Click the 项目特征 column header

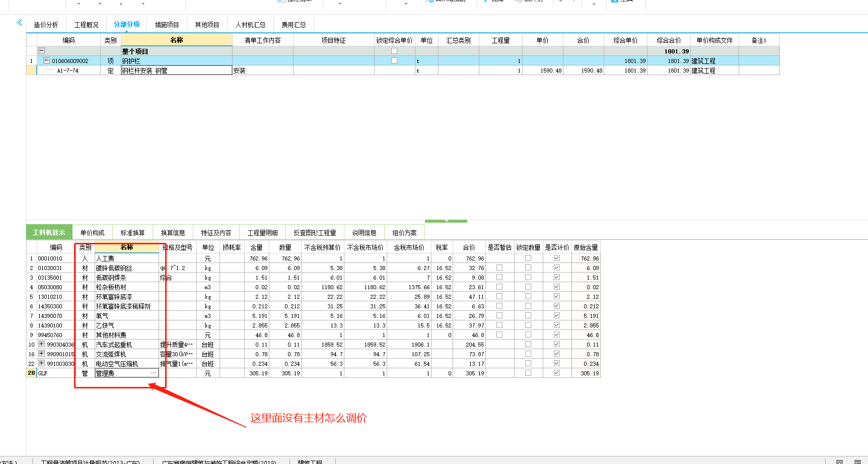333,40
